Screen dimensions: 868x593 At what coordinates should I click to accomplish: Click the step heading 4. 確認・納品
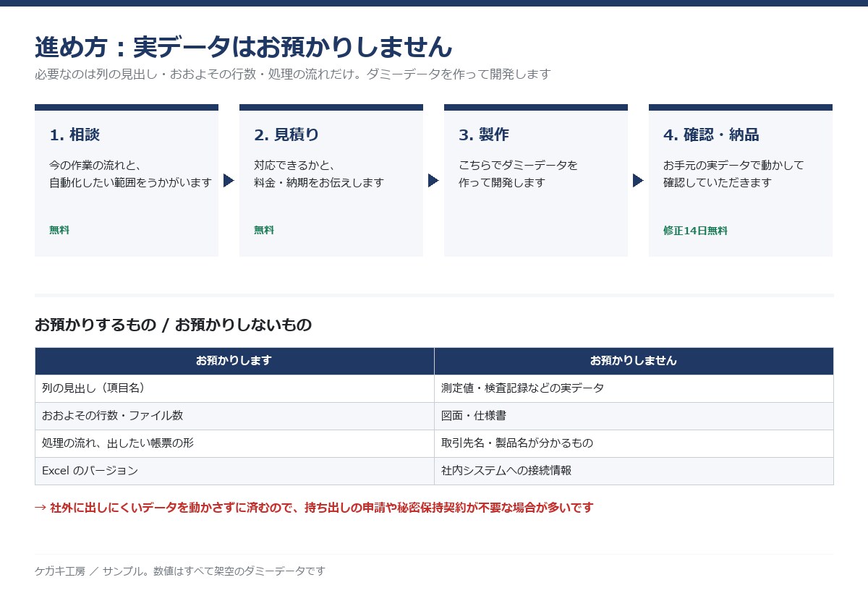click(x=711, y=135)
